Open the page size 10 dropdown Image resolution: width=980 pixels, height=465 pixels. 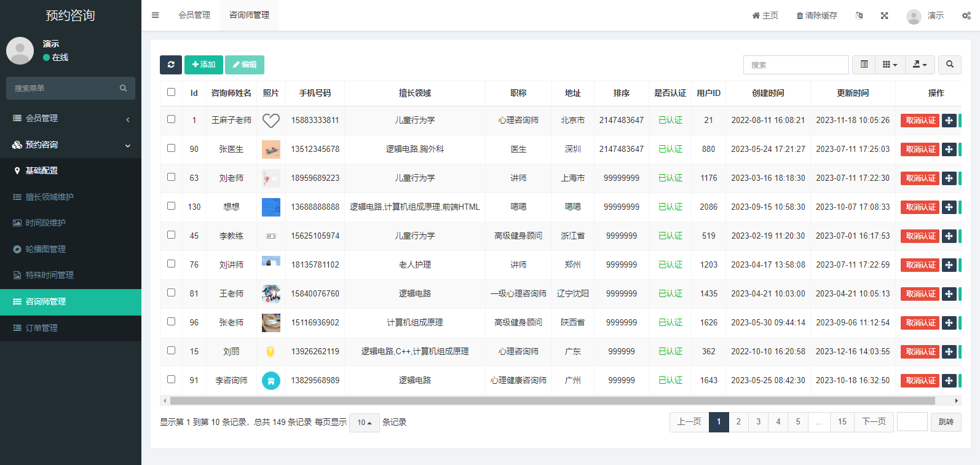click(x=364, y=423)
